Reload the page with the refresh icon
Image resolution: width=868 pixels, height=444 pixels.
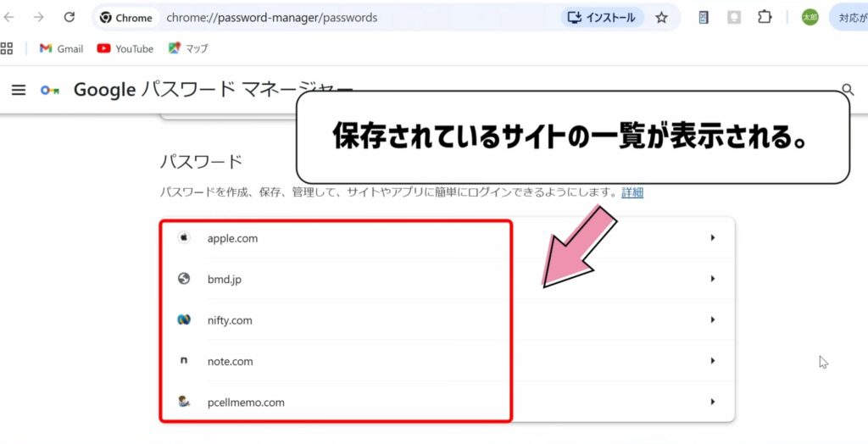tap(70, 17)
